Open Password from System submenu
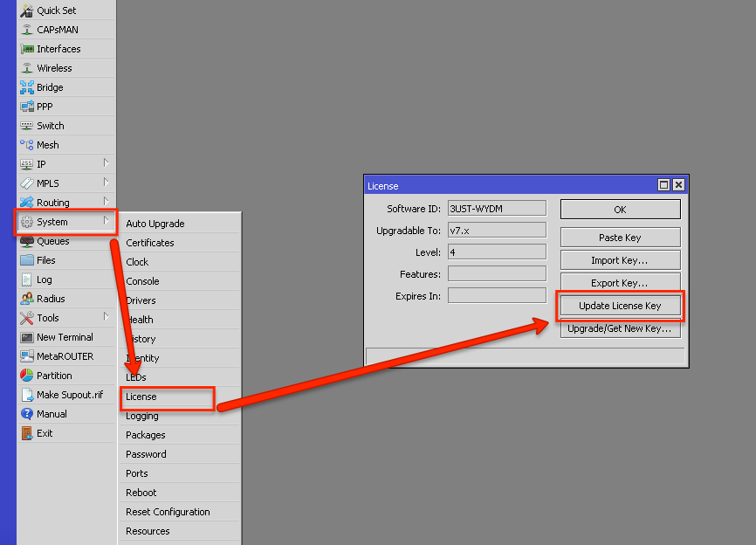 [179, 454]
